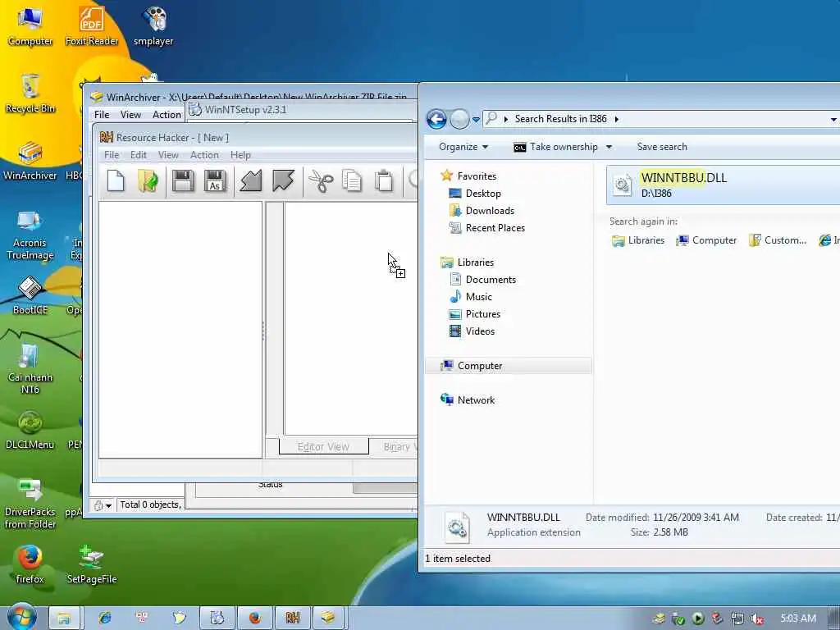Open Internet Explorer from the taskbar
The image size is (840, 630).
tap(104, 618)
